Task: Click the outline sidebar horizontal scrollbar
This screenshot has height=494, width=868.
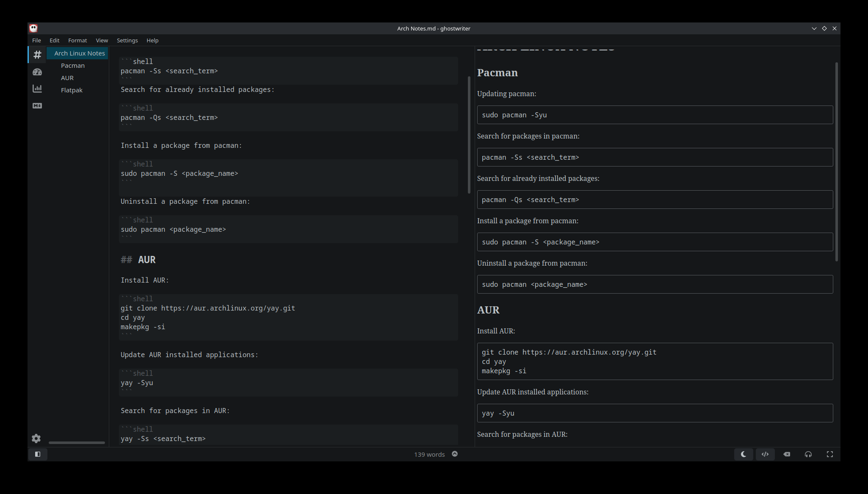Action: [x=77, y=443]
